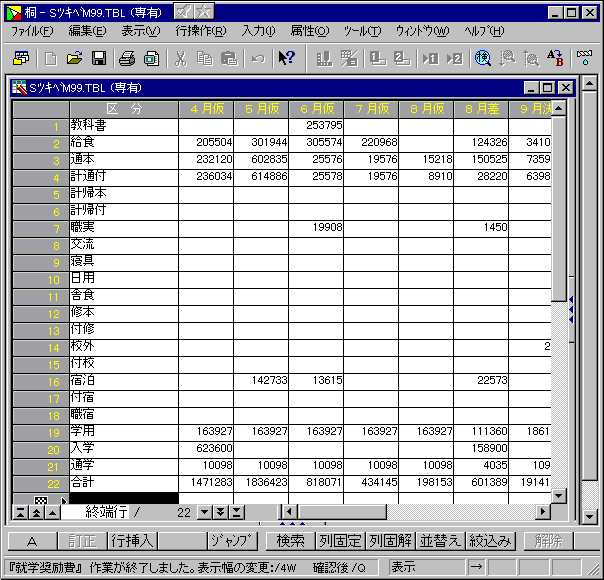Click the Print preview icon
This screenshot has height=580, width=604.
[x=150, y=59]
